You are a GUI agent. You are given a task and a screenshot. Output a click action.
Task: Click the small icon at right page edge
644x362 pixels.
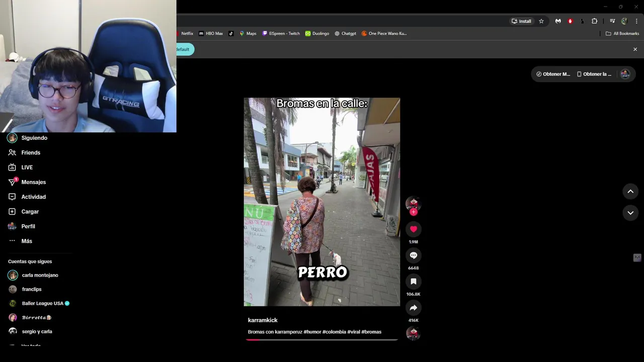(x=637, y=257)
